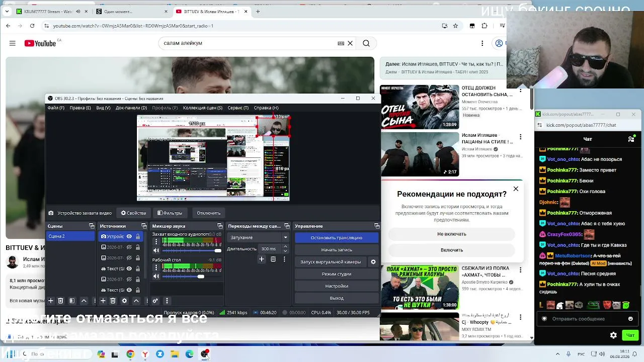
Task: Open source properties gear in Sources toolbar
Action: (124, 301)
